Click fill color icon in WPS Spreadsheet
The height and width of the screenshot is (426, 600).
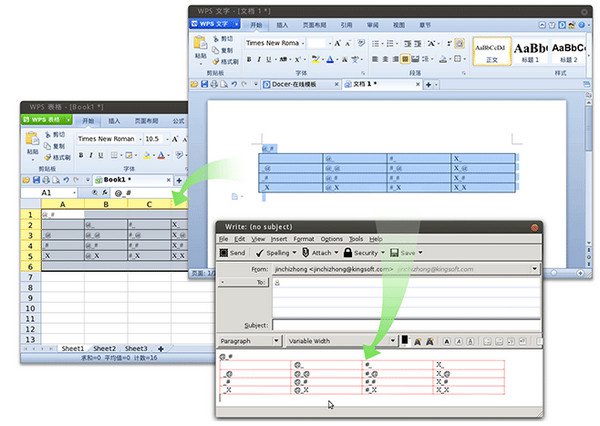tap(147, 155)
